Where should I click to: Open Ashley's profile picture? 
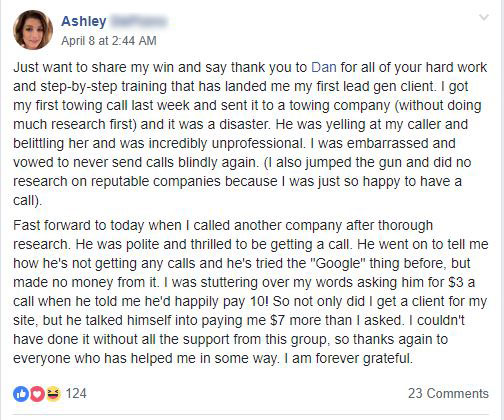pyautogui.click(x=33, y=30)
